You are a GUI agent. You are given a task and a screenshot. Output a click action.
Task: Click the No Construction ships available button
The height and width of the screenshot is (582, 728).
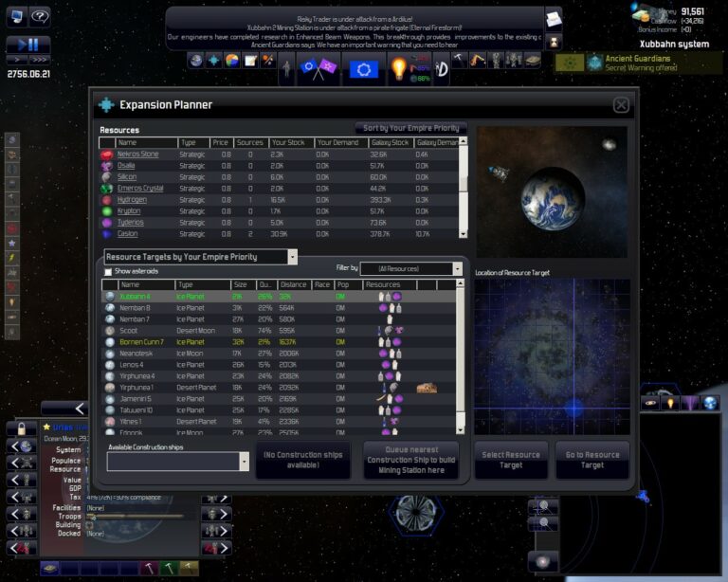click(303, 460)
